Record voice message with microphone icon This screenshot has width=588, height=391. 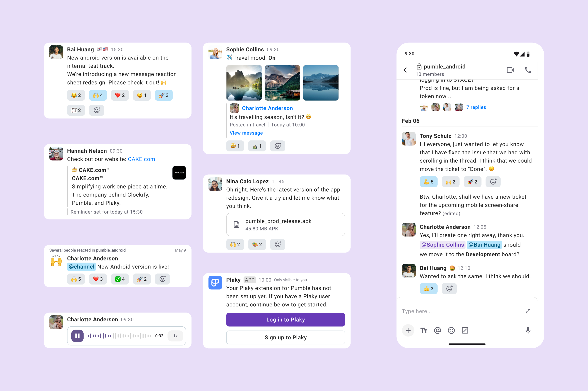click(528, 330)
